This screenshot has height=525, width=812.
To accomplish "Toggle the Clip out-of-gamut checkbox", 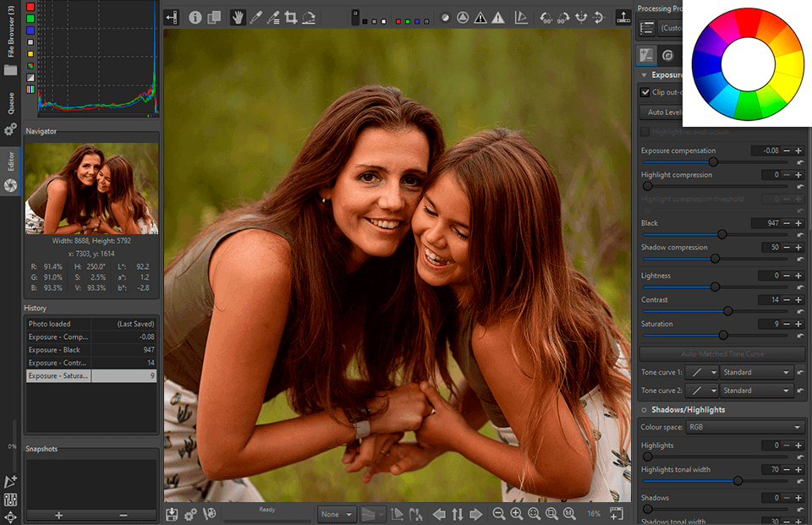I will point(646,92).
